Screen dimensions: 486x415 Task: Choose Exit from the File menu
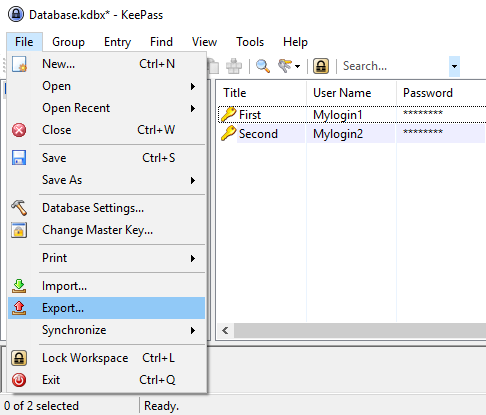(x=107, y=380)
